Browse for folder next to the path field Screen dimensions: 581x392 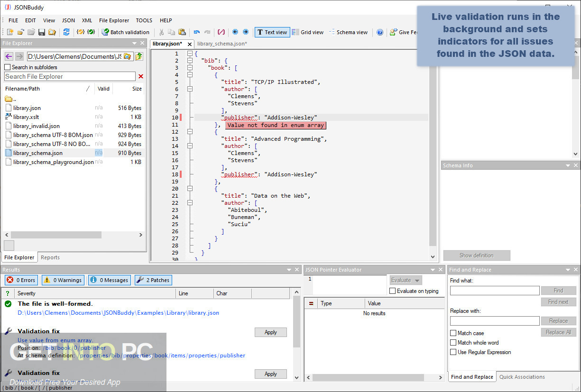(x=127, y=56)
